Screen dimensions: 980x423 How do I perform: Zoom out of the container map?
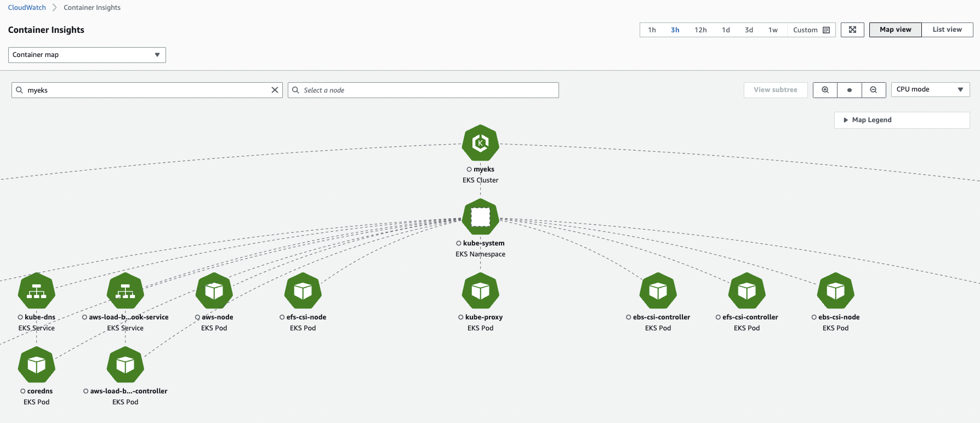874,90
